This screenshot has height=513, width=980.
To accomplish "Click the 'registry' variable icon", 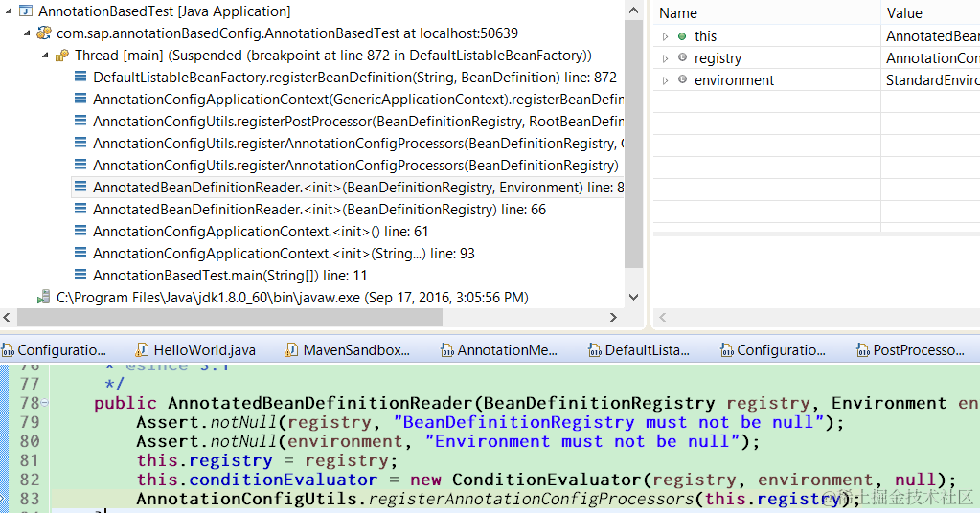I will pyautogui.click(x=682, y=58).
